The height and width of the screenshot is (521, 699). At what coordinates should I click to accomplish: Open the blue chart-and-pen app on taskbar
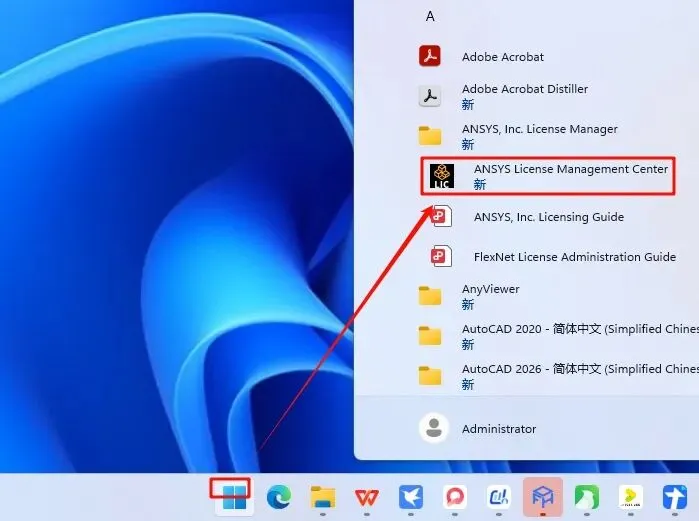499,497
